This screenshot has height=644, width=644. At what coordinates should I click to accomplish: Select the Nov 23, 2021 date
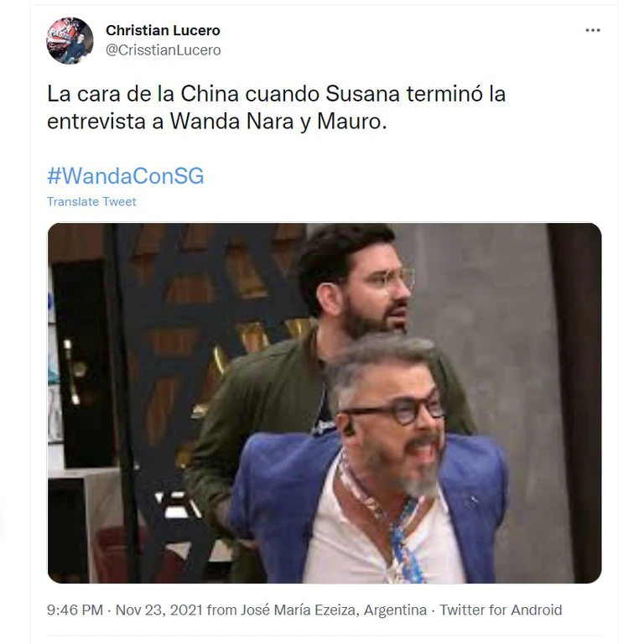(159, 610)
